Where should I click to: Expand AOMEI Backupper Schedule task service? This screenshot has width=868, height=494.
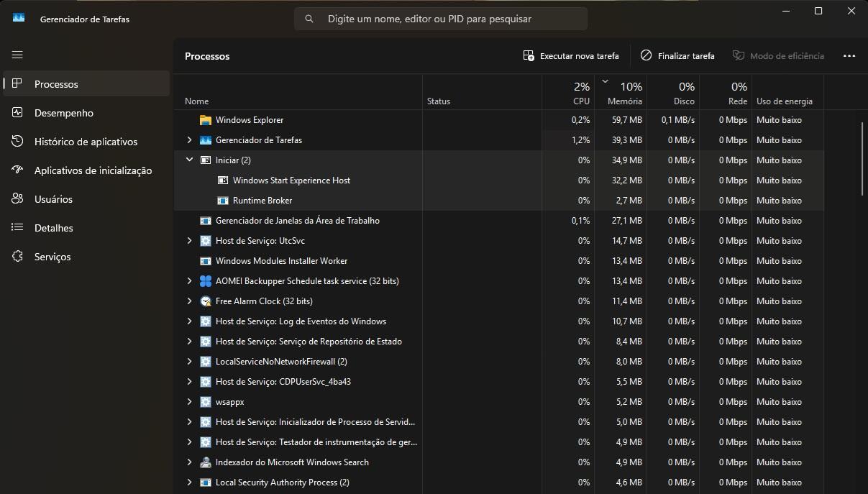pos(190,281)
